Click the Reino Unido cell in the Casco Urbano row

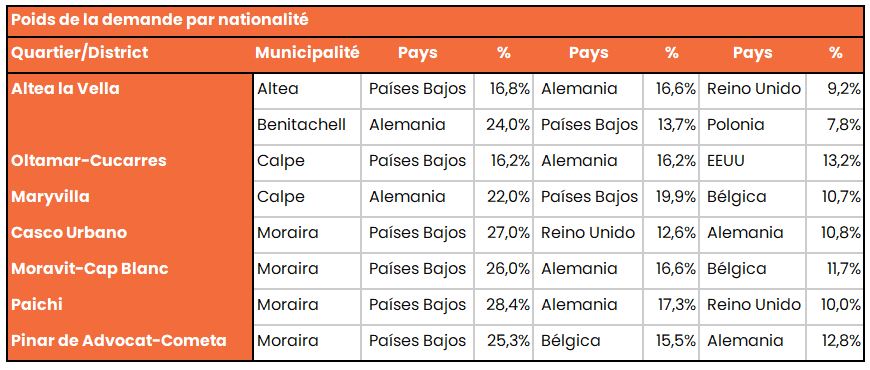click(588, 232)
